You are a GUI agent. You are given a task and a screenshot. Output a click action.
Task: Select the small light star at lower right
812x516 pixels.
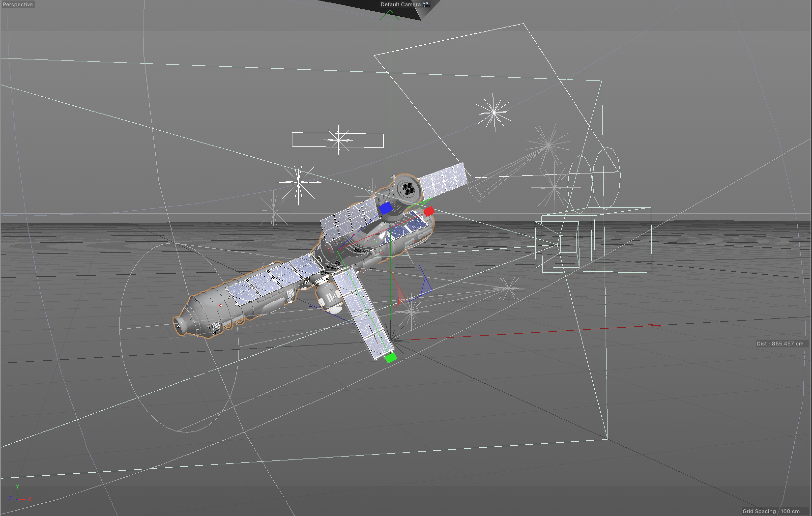click(x=508, y=288)
